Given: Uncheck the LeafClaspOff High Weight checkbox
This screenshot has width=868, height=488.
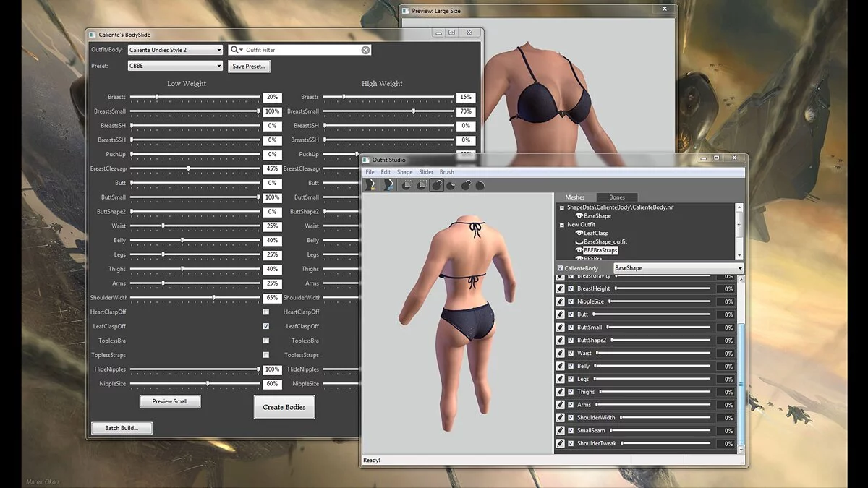Looking at the screenshot, I should (x=266, y=325).
